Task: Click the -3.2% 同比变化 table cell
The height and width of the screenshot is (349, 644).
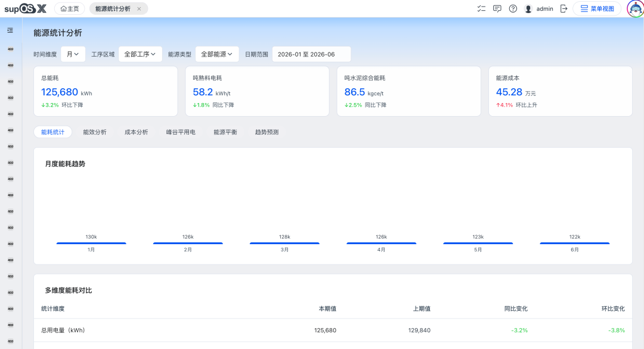Action: click(x=519, y=330)
